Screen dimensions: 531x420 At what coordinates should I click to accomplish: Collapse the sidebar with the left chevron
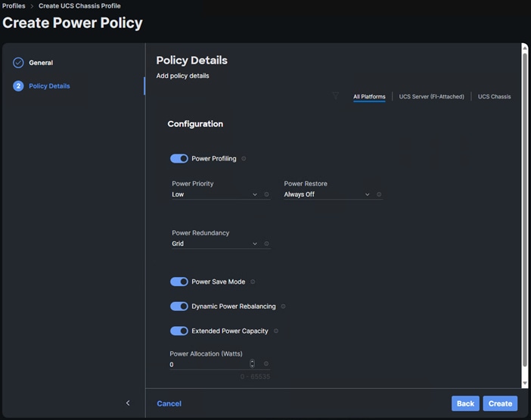pyautogui.click(x=128, y=403)
